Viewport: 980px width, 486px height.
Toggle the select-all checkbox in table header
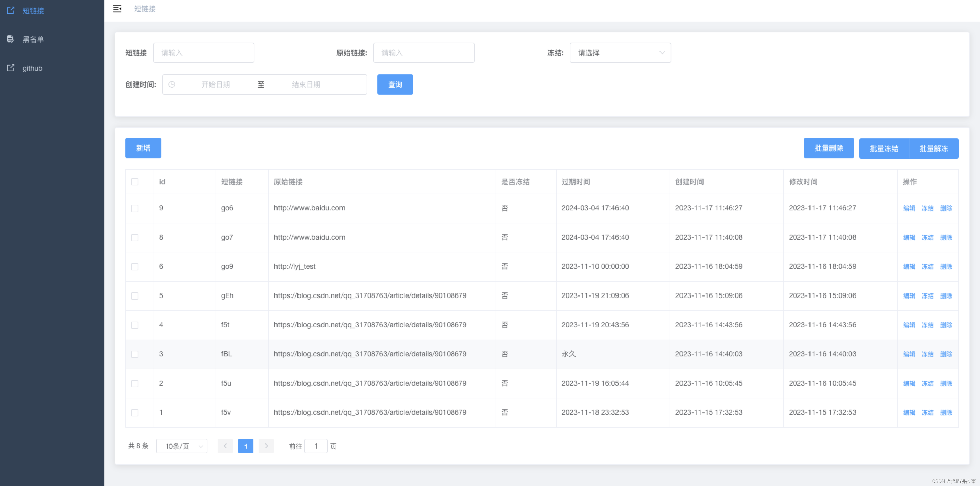(x=135, y=182)
